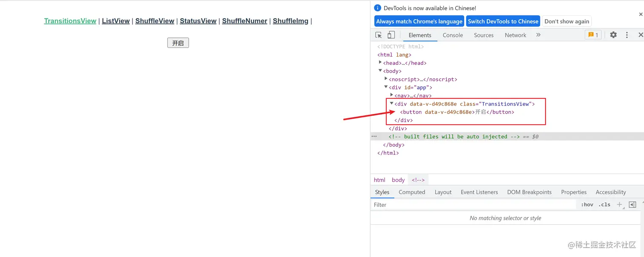The image size is (644, 257).
Task: Open the TransitionsView nav link
Action: (x=70, y=21)
